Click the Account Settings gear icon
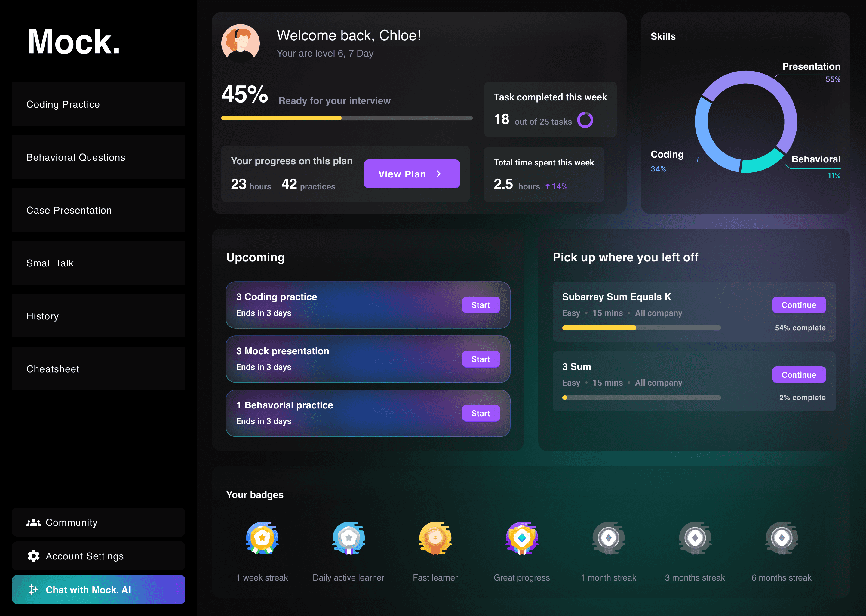The width and height of the screenshot is (866, 616). pos(33,556)
